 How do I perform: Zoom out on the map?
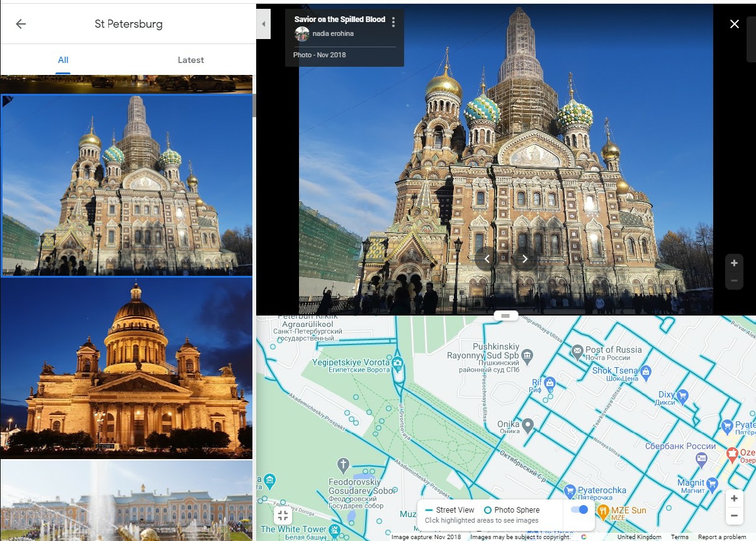(x=734, y=516)
